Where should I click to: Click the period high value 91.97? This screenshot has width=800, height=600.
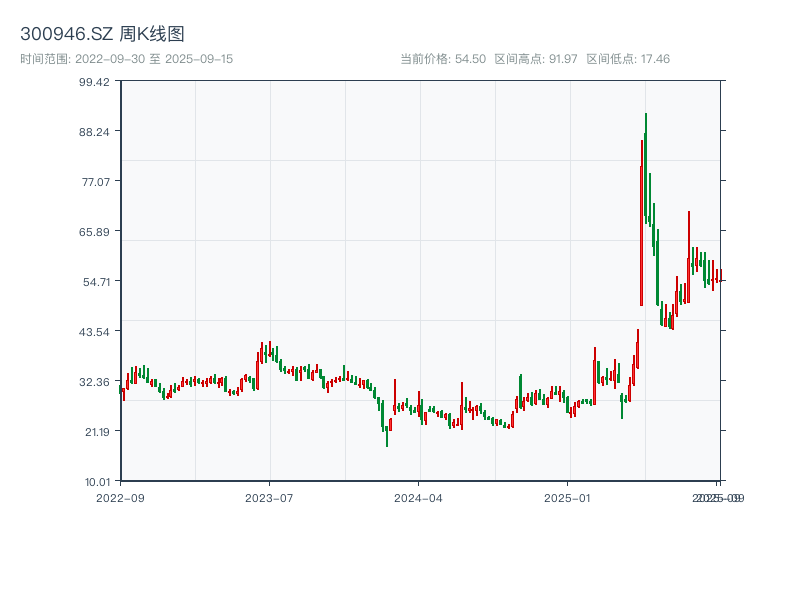click(x=563, y=59)
